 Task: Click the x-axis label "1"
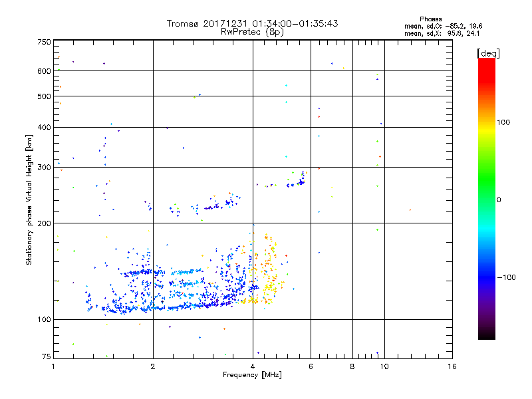pyautogui.click(x=53, y=366)
